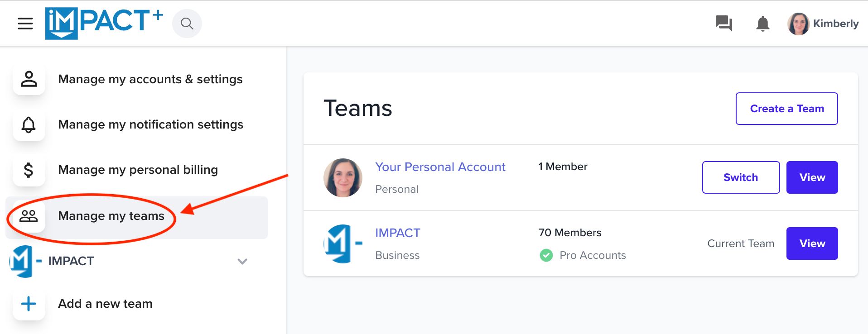Click the Create a Team button
This screenshot has height=334, width=868.
click(787, 109)
